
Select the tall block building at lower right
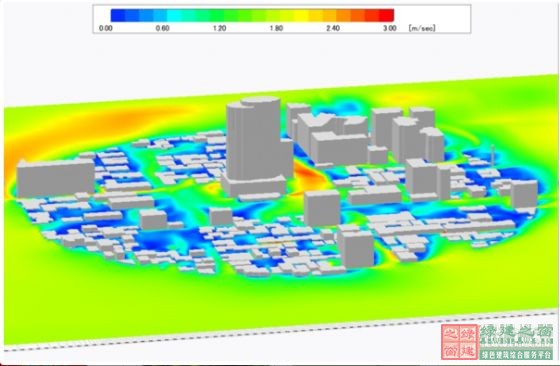point(356,249)
